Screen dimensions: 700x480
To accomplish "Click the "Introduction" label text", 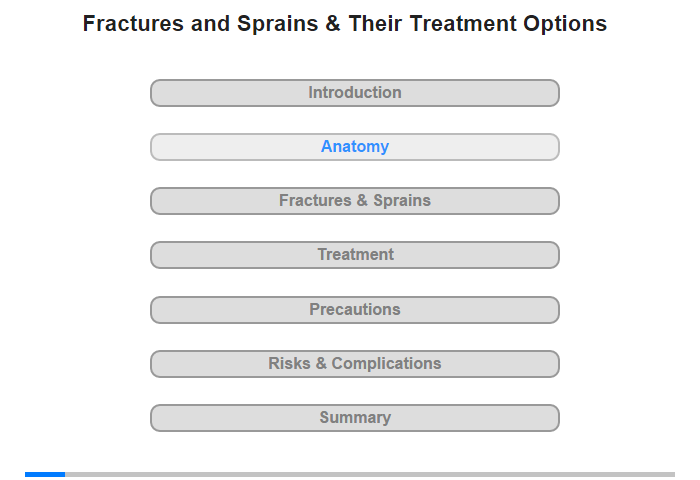I will tap(355, 92).
